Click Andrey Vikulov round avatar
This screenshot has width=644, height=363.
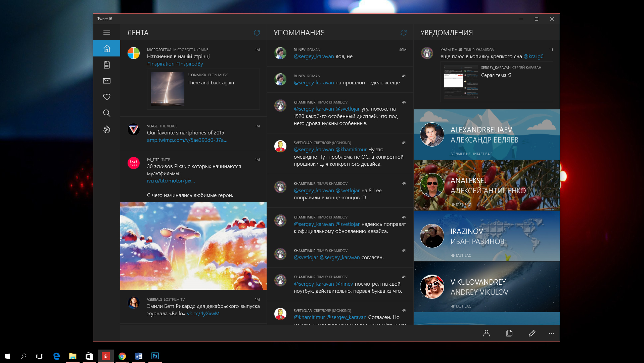pos(432,287)
